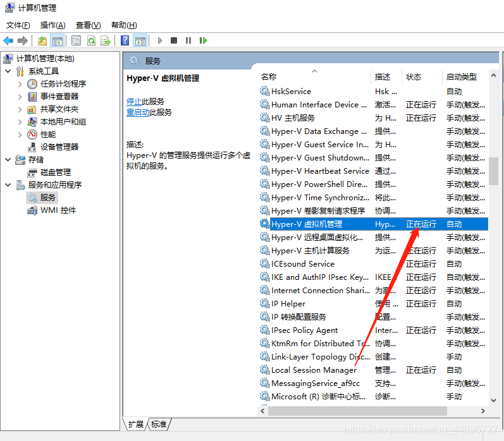Select ICEsound Service row
The image size is (504, 441).
(x=373, y=264)
